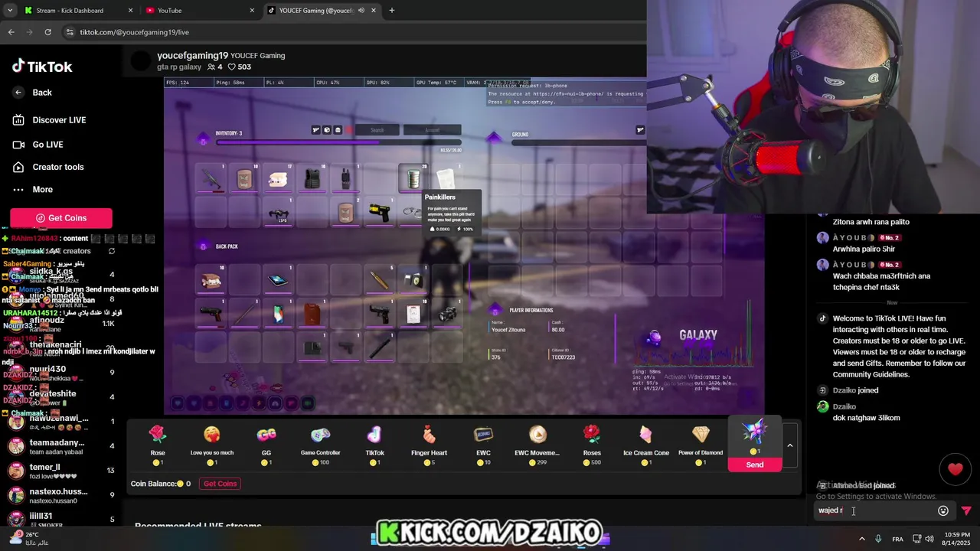980x551 pixels.
Task: Open site information icon in address bar
Action: pos(70,32)
